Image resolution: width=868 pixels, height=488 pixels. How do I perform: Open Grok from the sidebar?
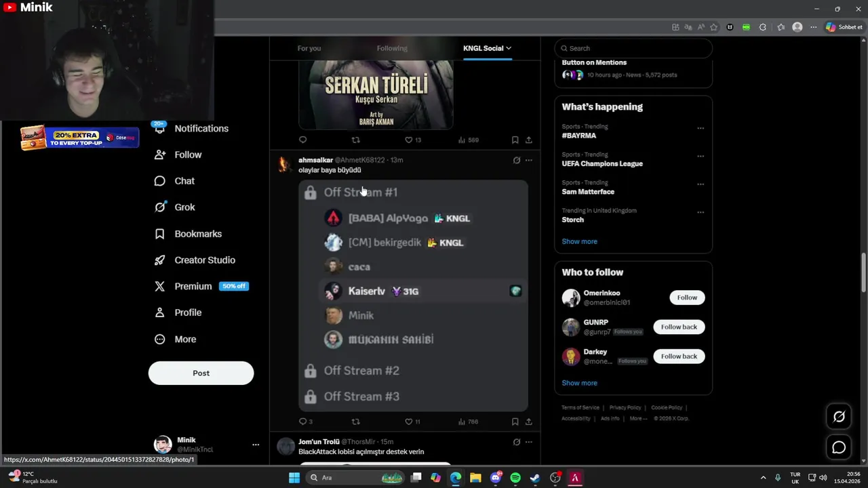click(175, 207)
